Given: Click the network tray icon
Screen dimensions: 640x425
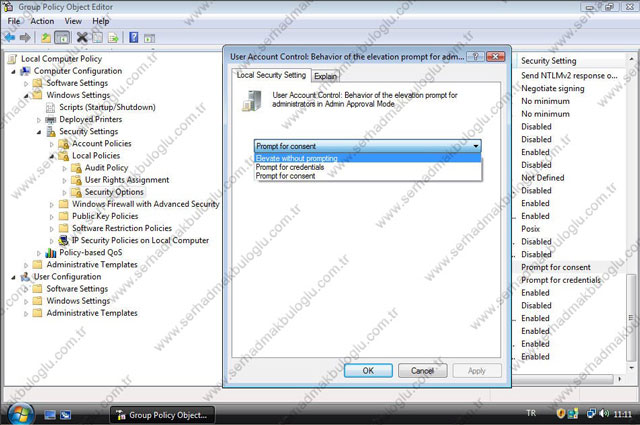Looking at the screenshot, I should point(591,414).
